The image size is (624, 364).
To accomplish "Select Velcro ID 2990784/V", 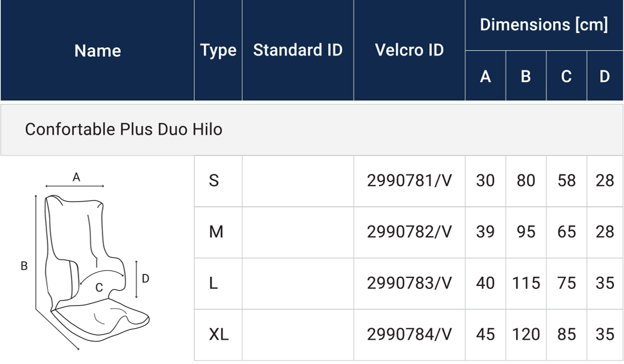I will click(409, 335).
